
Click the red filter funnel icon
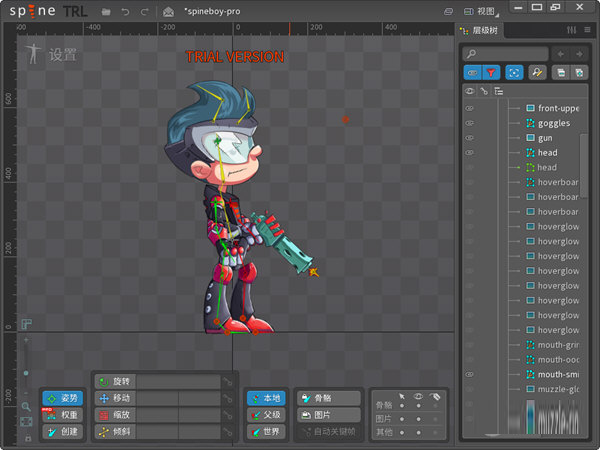(x=491, y=73)
